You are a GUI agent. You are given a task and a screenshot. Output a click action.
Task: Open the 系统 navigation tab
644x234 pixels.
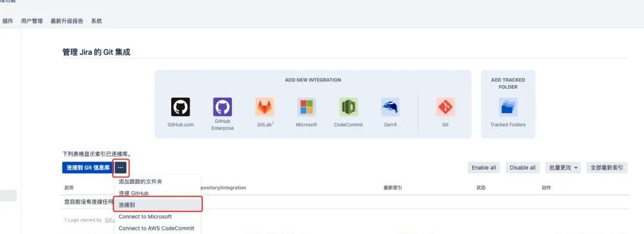tap(97, 21)
